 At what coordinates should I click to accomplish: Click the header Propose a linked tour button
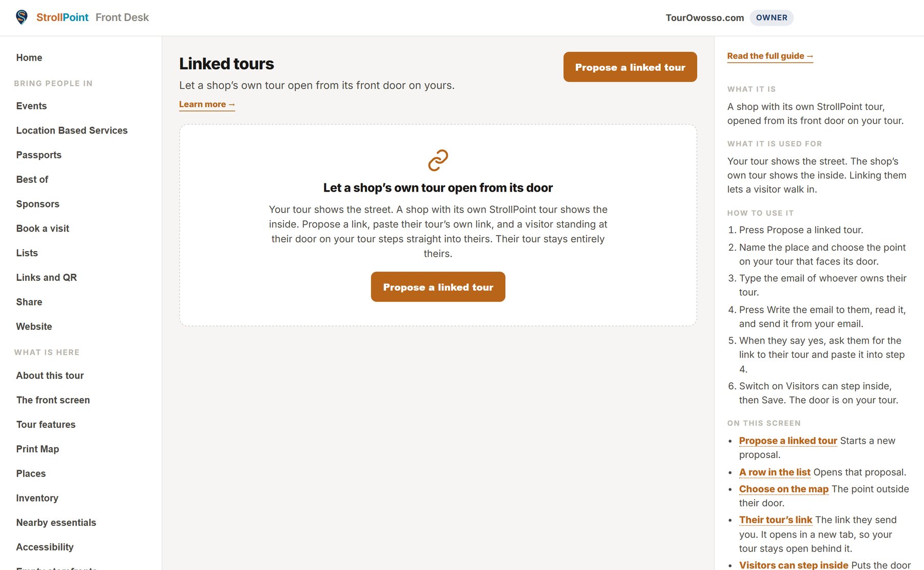630,67
